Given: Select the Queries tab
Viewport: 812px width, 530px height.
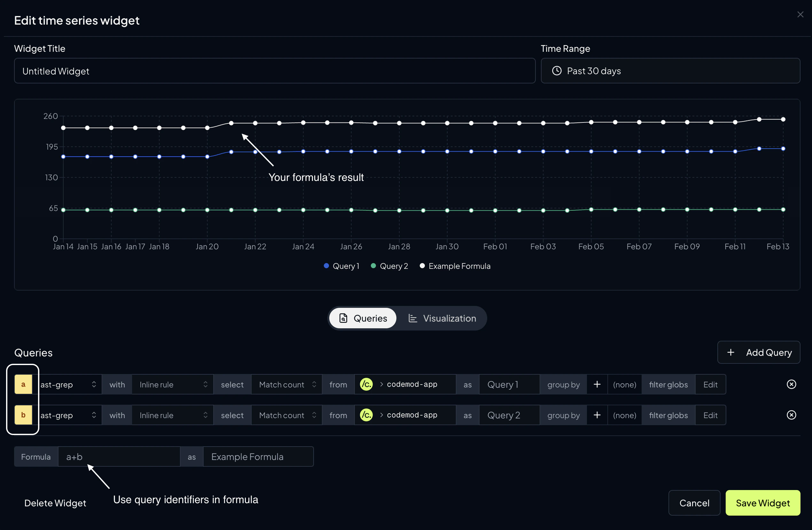Looking at the screenshot, I should 363,318.
